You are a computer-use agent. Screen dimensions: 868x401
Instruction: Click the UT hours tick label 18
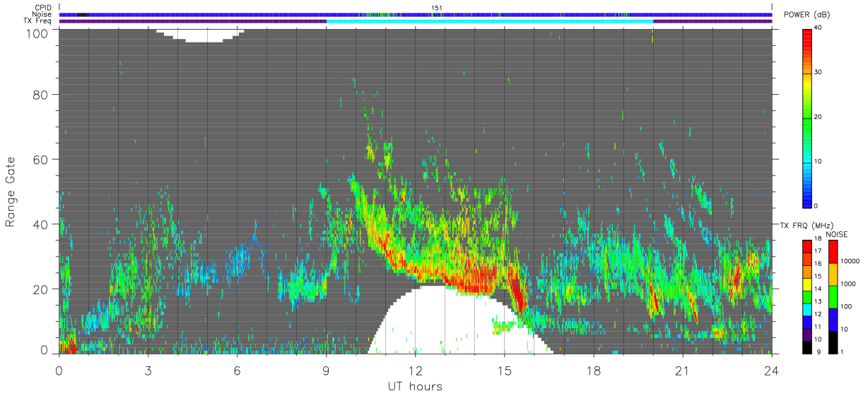[593, 370]
